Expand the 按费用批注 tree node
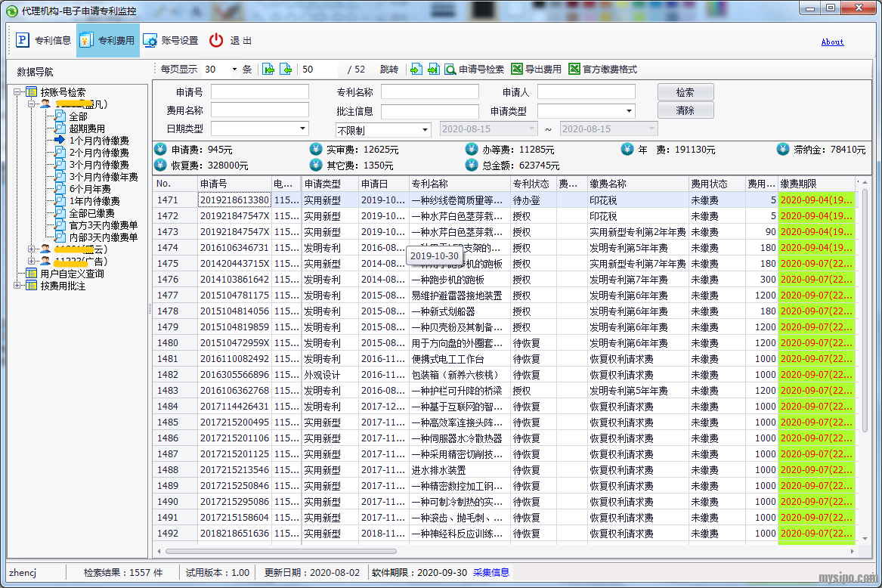This screenshot has width=882, height=588. 18,286
